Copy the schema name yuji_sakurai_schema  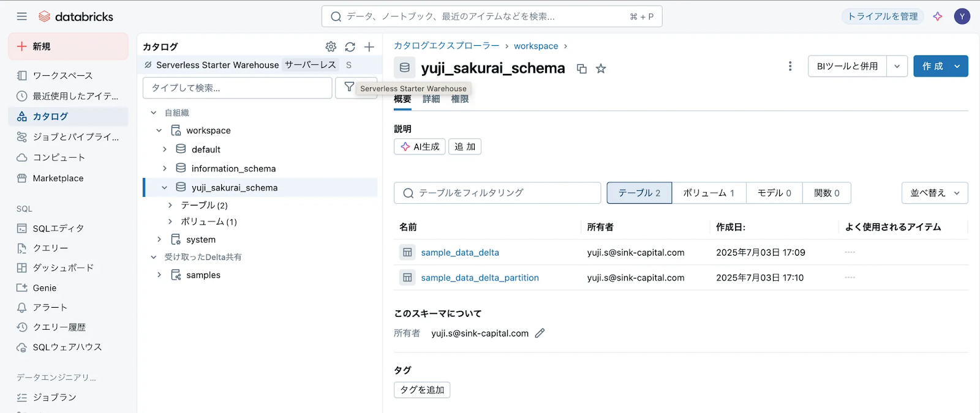point(582,69)
